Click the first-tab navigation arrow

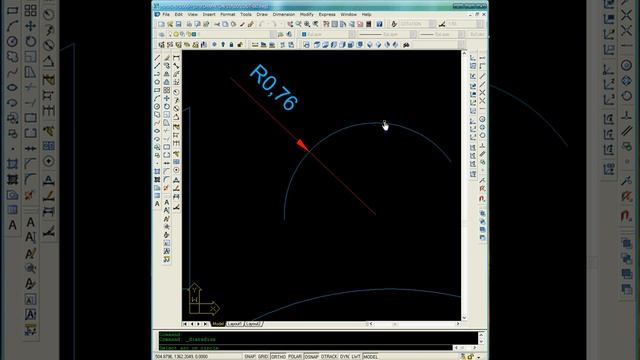[185, 324]
